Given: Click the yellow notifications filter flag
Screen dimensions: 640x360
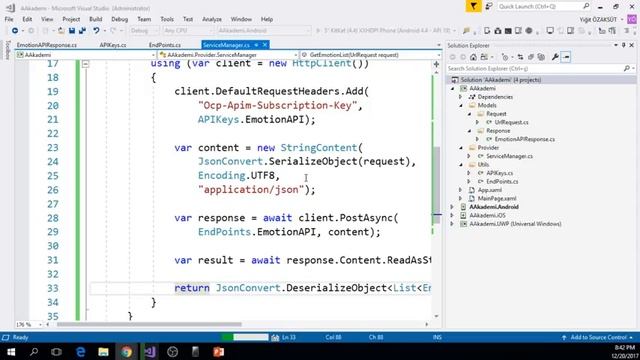Looking at the screenshot, I should coord(473,6).
